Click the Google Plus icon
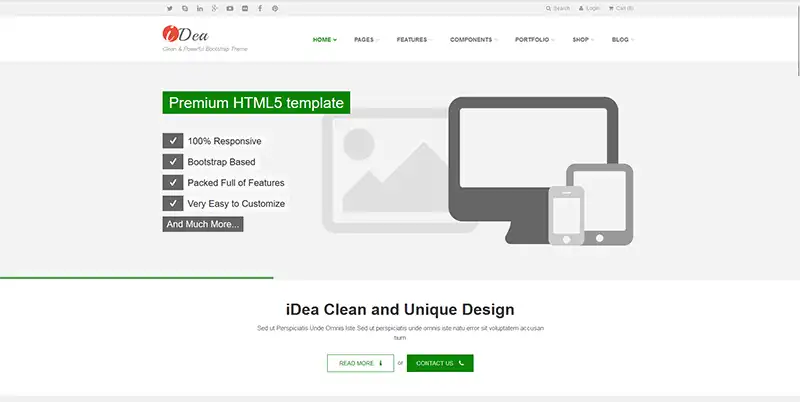 click(215, 8)
